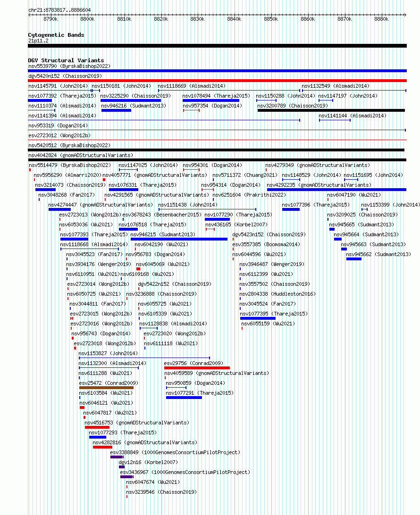Screen dimensions: 420x515
Task: Open nsv1141144 (Alsmadi2014) variant
Action: tap(353, 115)
